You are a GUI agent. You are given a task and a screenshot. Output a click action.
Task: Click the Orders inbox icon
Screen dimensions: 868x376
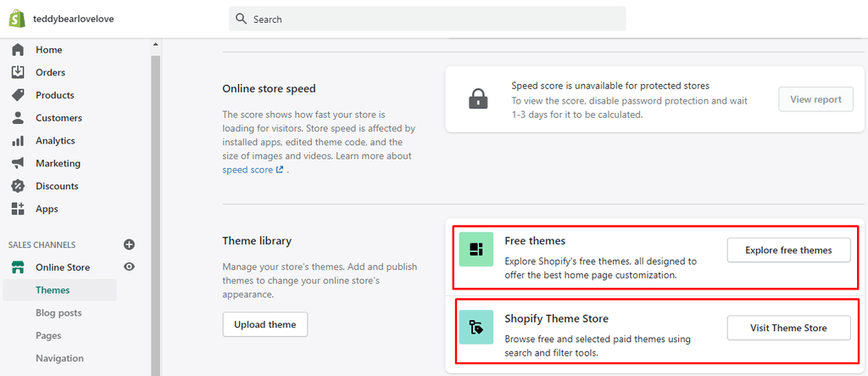pyautogui.click(x=18, y=73)
